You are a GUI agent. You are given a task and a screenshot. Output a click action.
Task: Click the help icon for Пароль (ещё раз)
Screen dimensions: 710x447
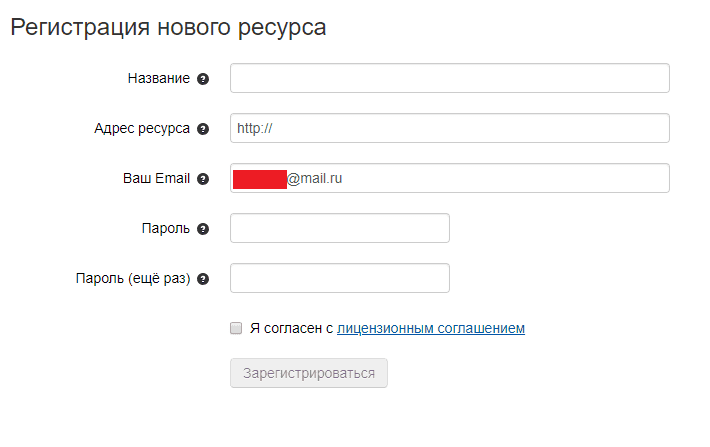coord(203,279)
